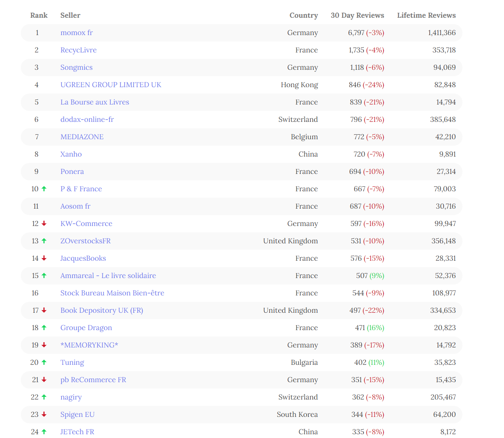This screenshot has width=504, height=438.
Task: Visit ZOverstocksFR seller link
Action: (x=85, y=241)
